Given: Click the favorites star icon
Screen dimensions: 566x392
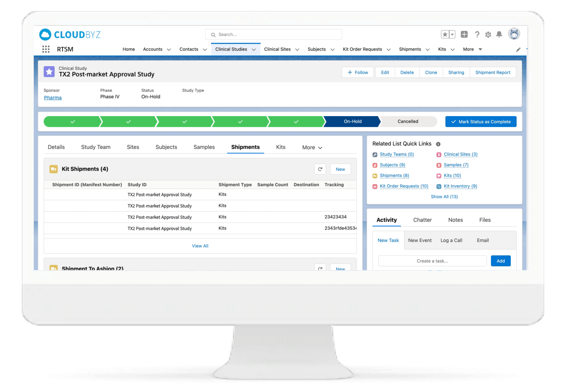Looking at the screenshot, I should pos(445,34).
